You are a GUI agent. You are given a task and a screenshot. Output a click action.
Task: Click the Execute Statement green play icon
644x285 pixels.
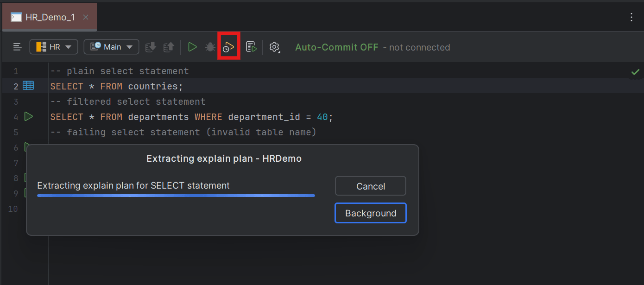192,47
